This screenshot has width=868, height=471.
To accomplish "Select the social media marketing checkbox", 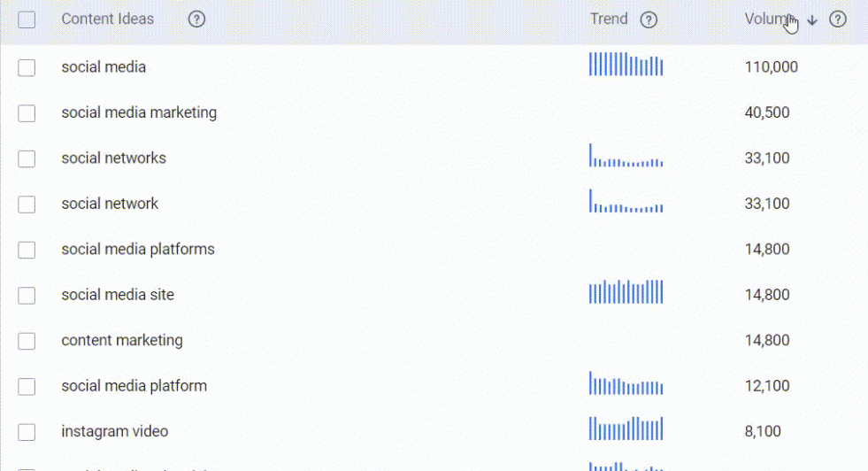I will coord(27,113).
